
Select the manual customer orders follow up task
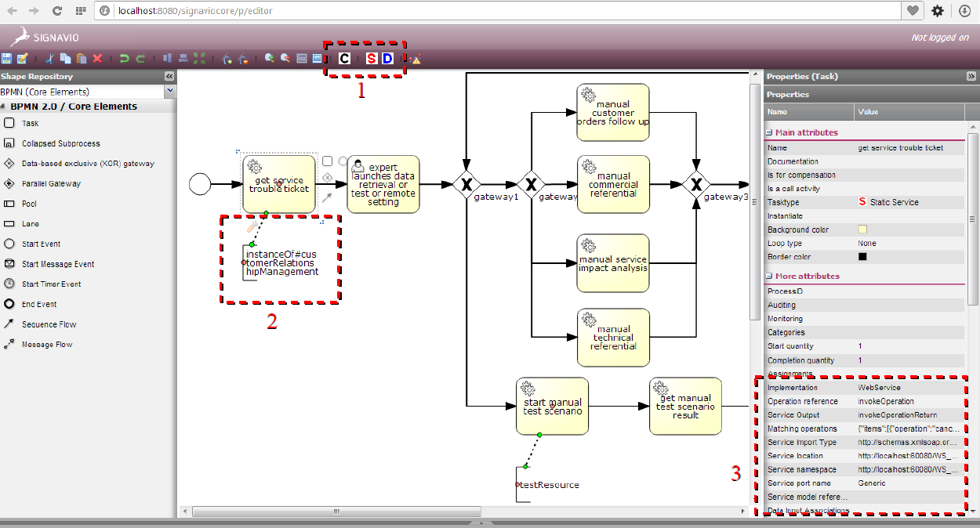coord(613,113)
